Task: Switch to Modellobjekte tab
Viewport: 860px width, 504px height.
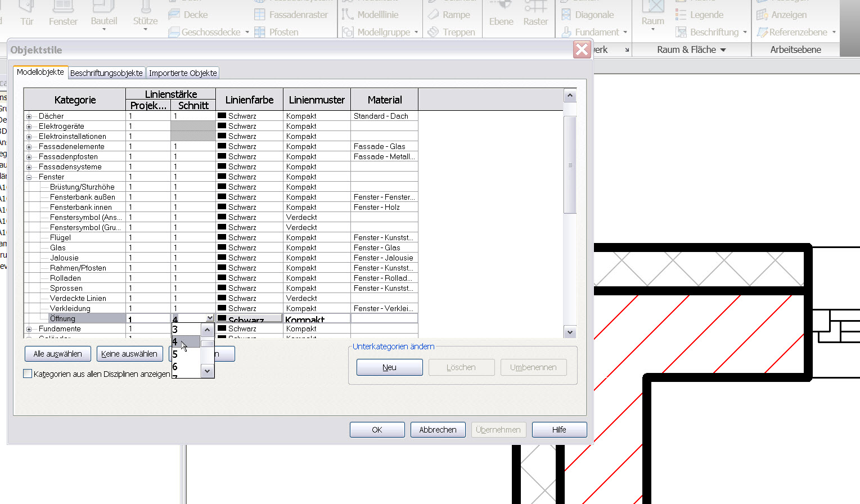Action: (40, 72)
